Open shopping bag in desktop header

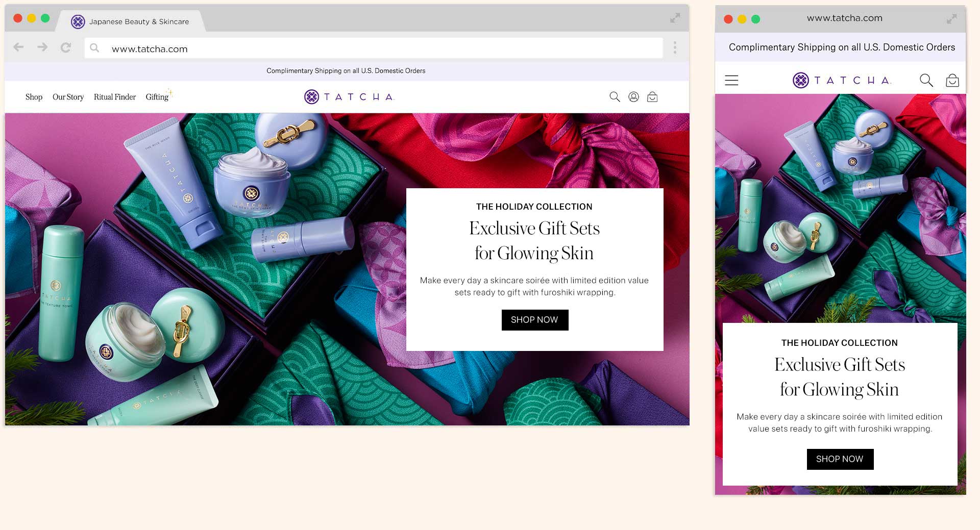(x=652, y=97)
